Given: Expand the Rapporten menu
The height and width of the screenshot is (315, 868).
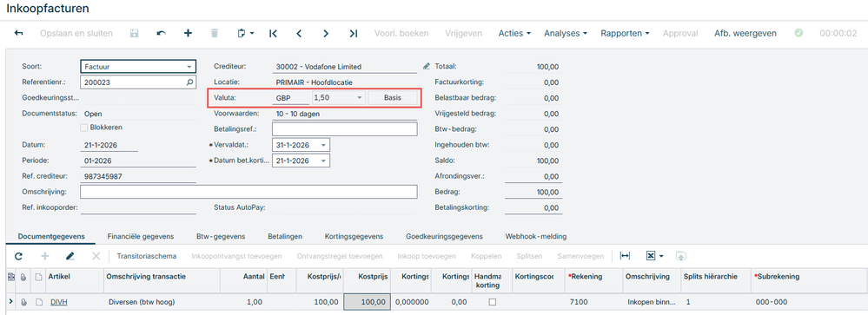Looking at the screenshot, I should pos(625,33).
